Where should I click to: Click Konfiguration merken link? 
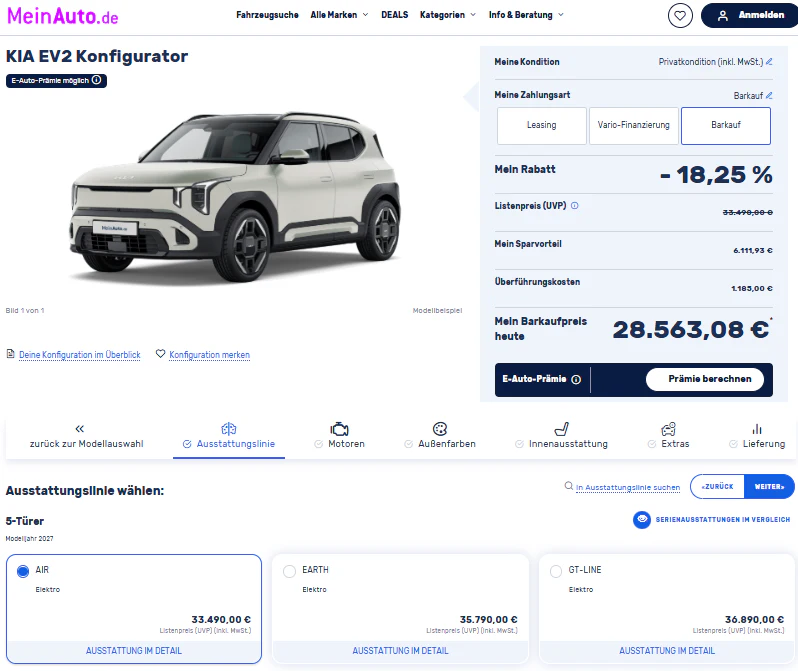click(210, 355)
